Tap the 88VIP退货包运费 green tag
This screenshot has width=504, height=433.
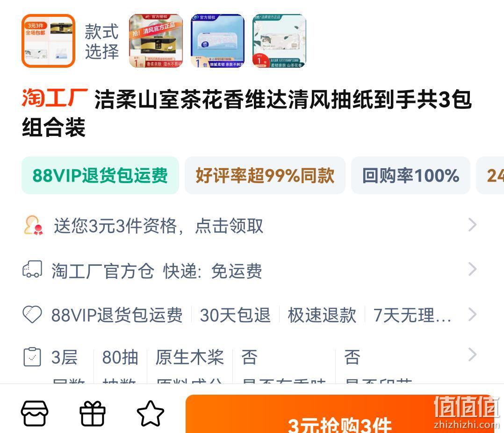[100, 175]
